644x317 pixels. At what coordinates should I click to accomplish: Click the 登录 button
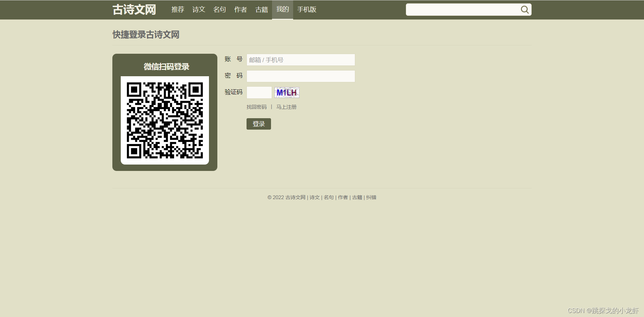tap(259, 124)
